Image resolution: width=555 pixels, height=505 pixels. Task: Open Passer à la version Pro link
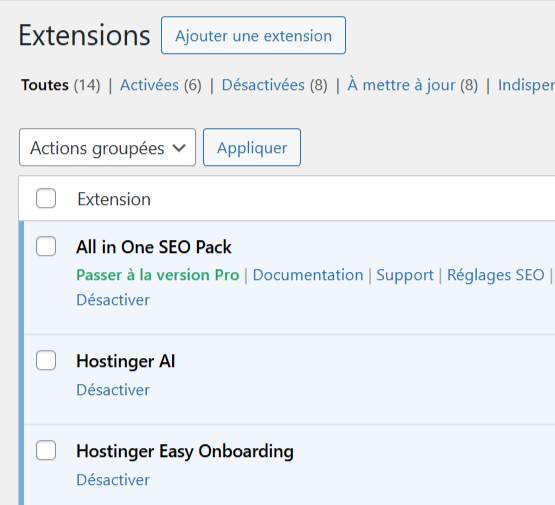pyautogui.click(x=158, y=275)
